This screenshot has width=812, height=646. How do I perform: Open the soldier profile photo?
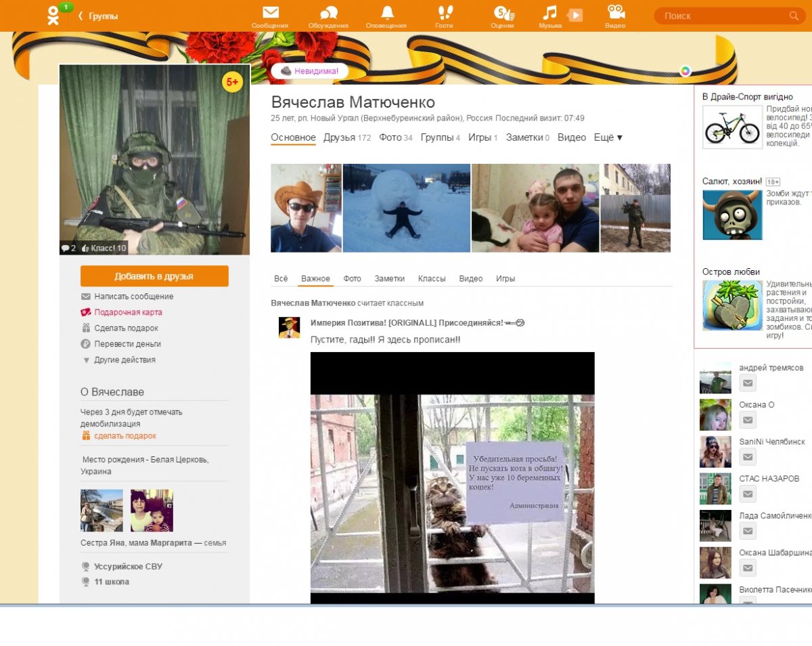(154, 159)
